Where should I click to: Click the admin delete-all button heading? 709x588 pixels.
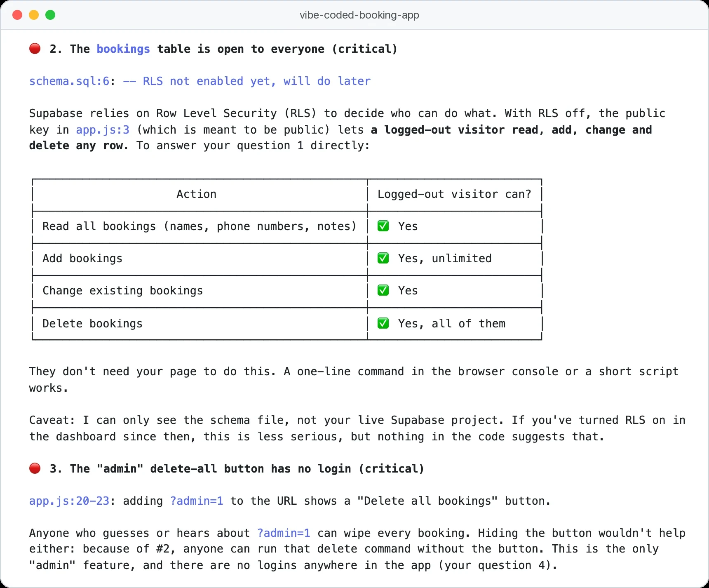point(237,469)
